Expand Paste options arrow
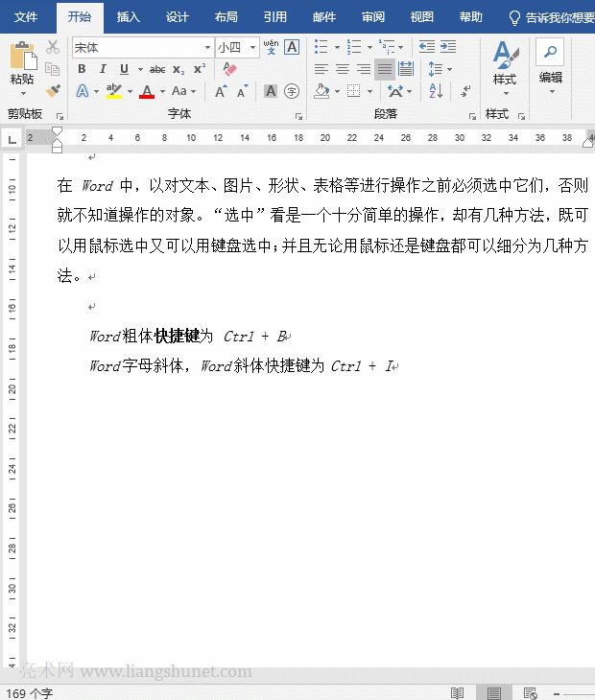The height and width of the screenshot is (700, 595). point(23,93)
